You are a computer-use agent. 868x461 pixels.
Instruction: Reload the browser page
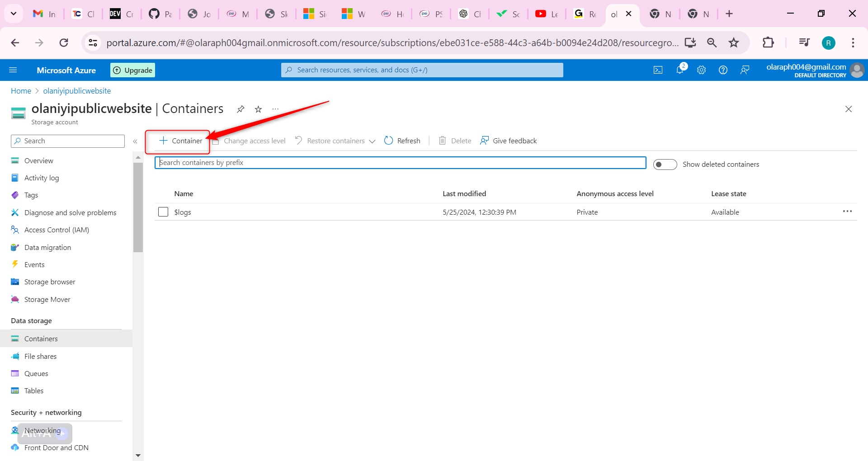click(x=64, y=43)
